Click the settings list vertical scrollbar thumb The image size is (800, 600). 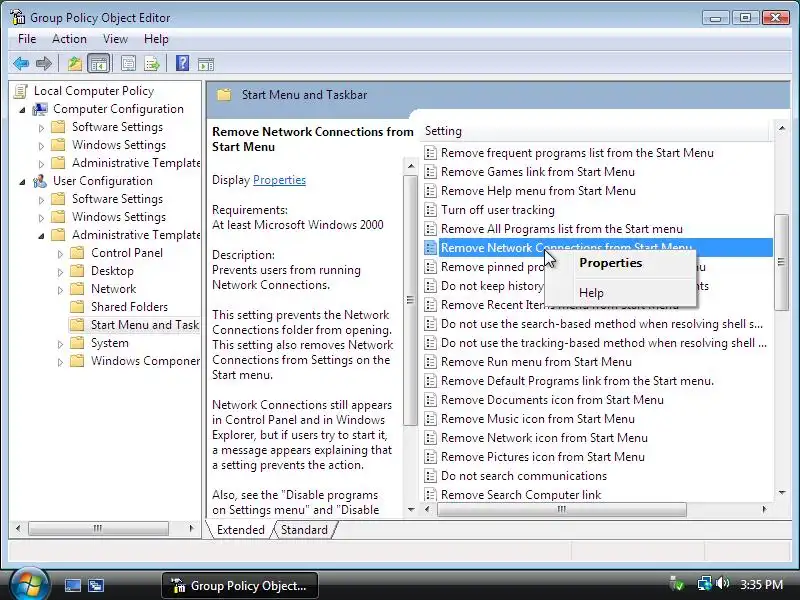tap(781, 262)
